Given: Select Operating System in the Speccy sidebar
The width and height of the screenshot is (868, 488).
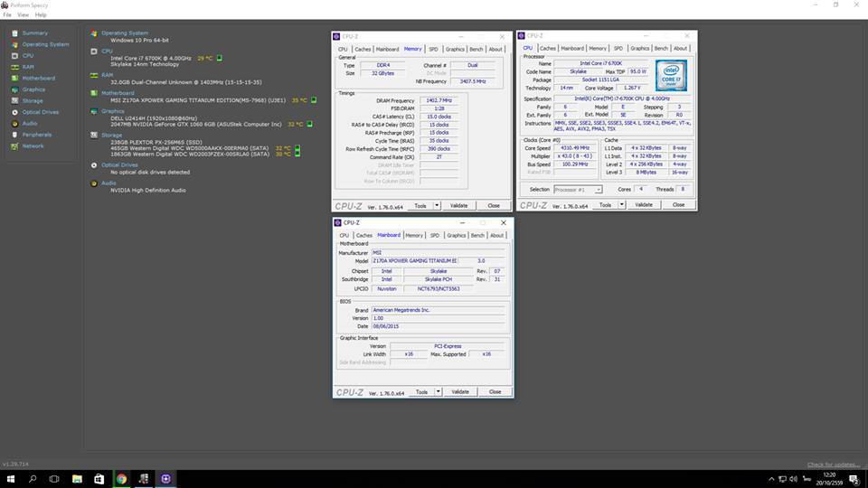Looking at the screenshot, I should [x=45, y=44].
